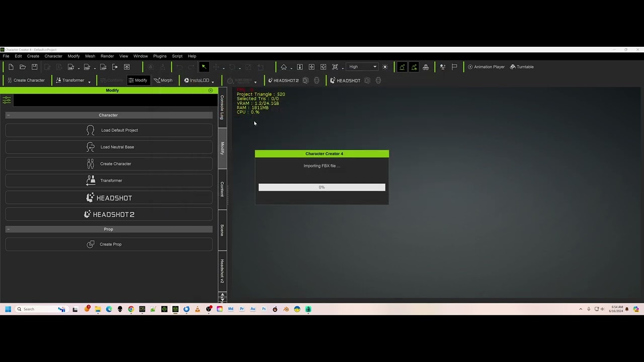Image resolution: width=644 pixels, height=362 pixels.
Task: Click the Save Project disk icon
Action: point(34,67)
